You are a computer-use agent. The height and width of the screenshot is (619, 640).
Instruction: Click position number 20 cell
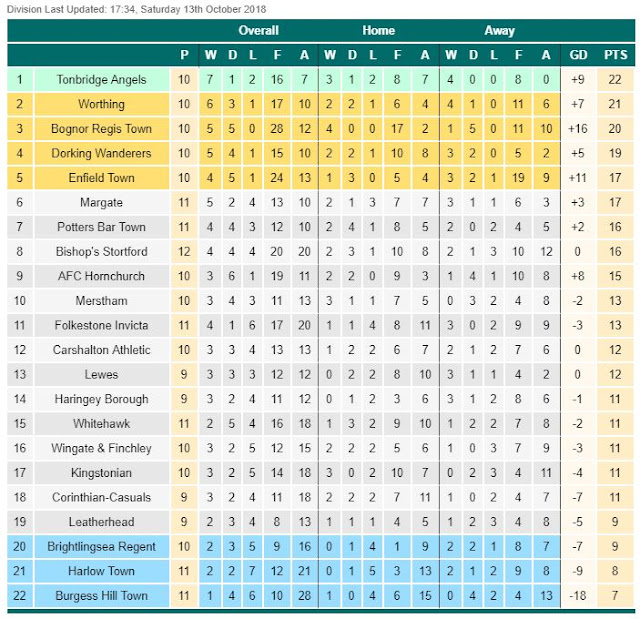pyautogui.click(x=20, y=546)
